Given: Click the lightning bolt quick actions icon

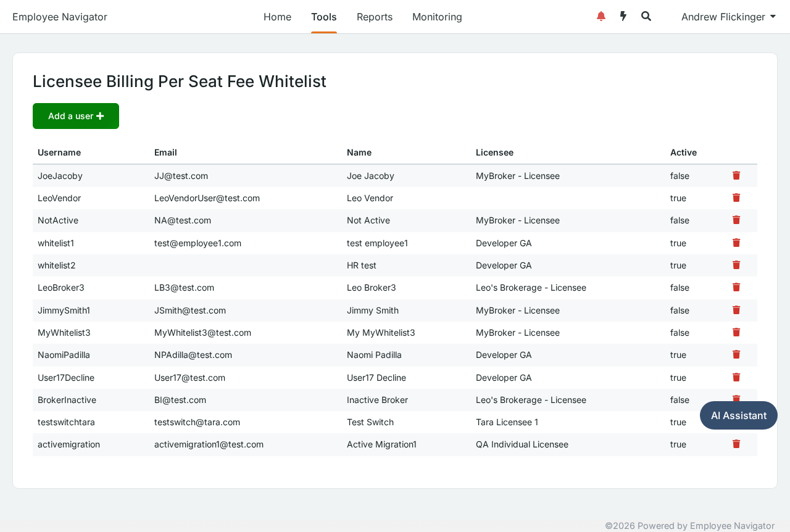Looking at the screenshot, I should (x=623, y=17).
